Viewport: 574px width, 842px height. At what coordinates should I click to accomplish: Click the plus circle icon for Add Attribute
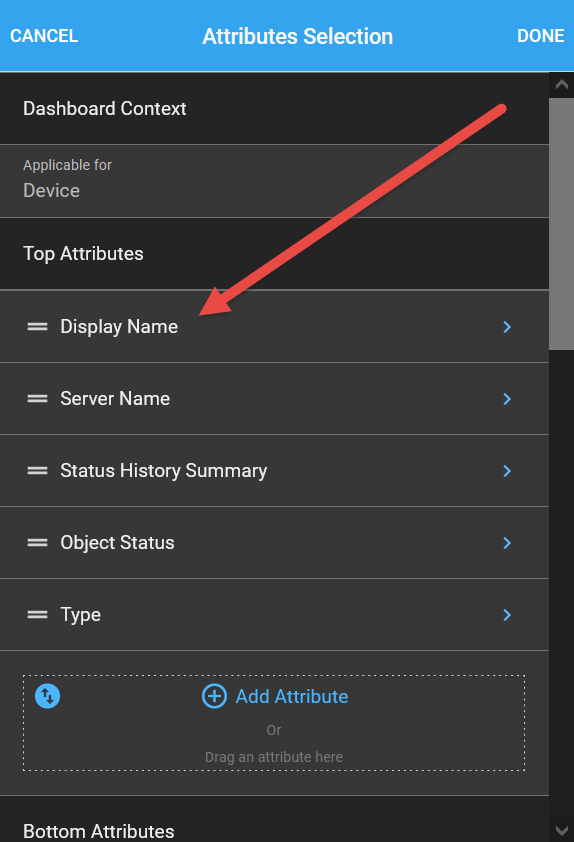(x=214, y=696)
